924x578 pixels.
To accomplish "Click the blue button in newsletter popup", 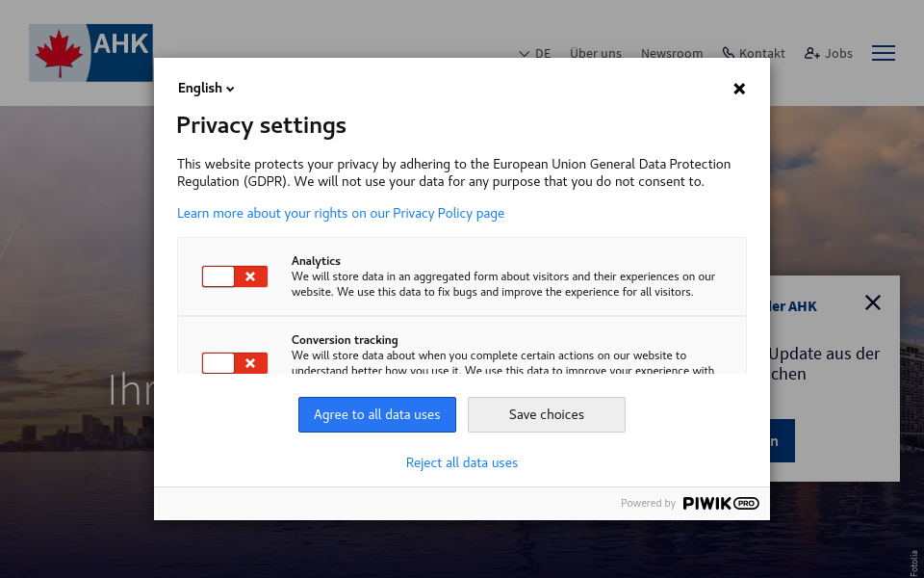I will [782, 440].
